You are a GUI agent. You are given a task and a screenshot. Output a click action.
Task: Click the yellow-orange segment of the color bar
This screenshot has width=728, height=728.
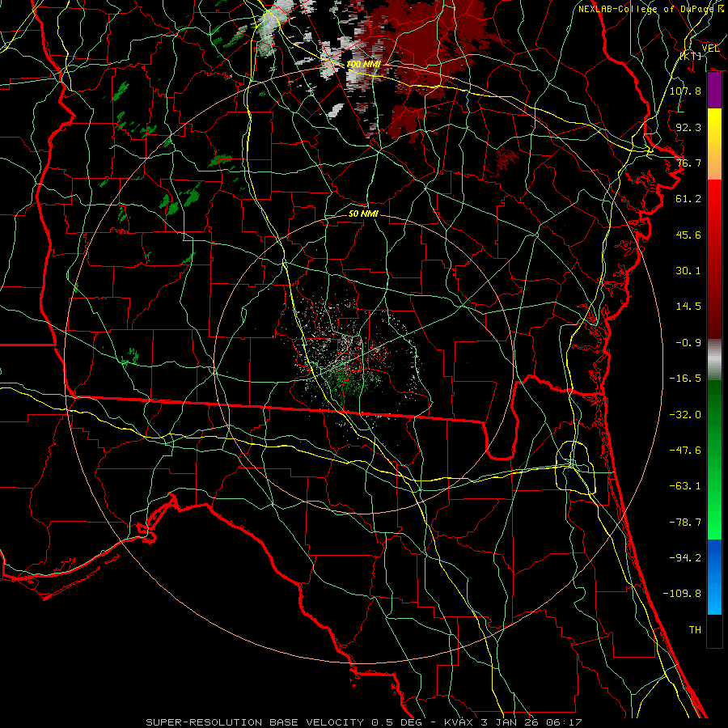714,144
